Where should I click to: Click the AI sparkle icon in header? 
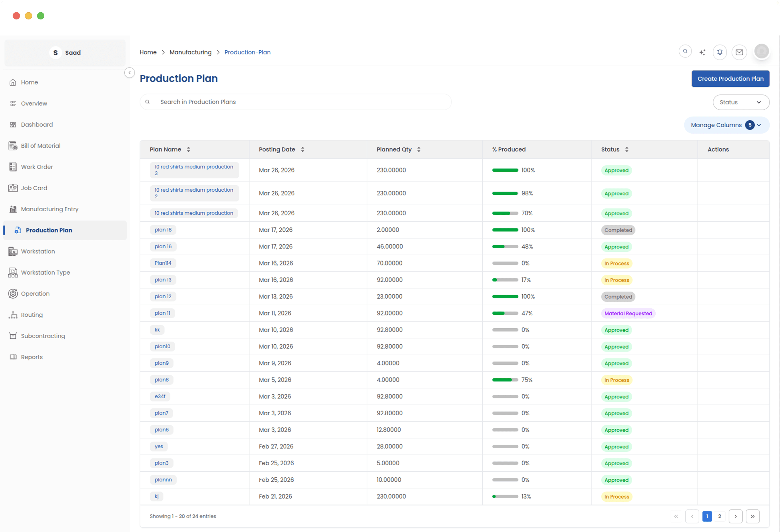point(702,52)
